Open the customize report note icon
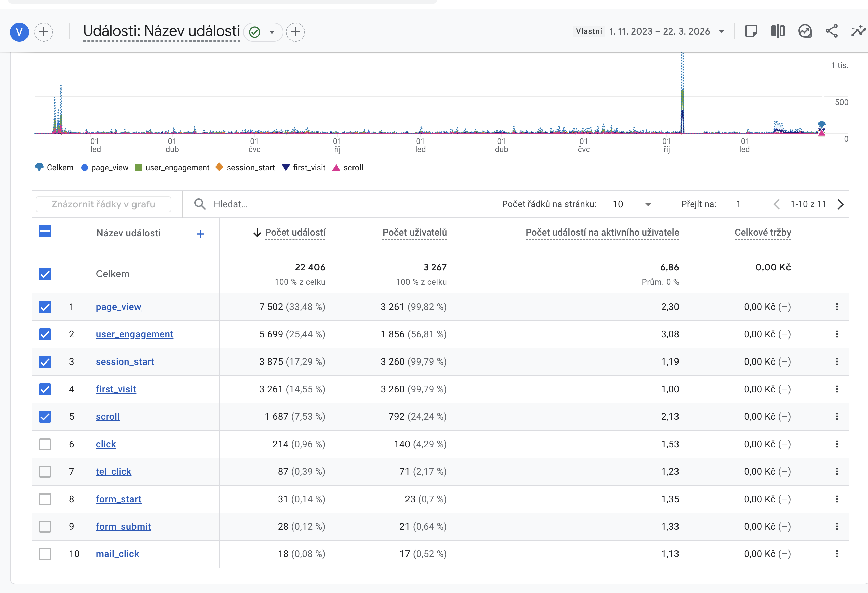The width and height of the screenshot is (868, 593). point(751,31)
